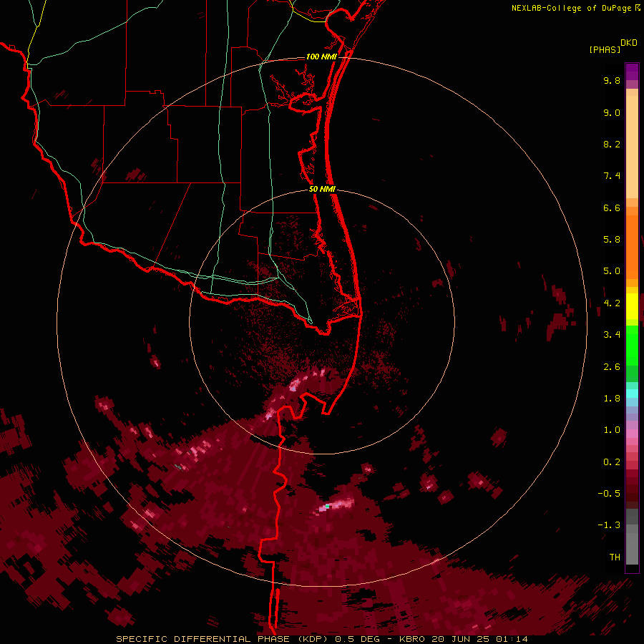644x644 pixels.
Task: Click the 9.8 value on color scale
Action: point(612,80)
